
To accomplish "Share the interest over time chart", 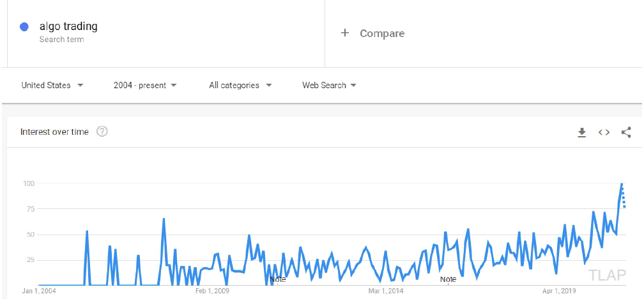I will [626, 132].
